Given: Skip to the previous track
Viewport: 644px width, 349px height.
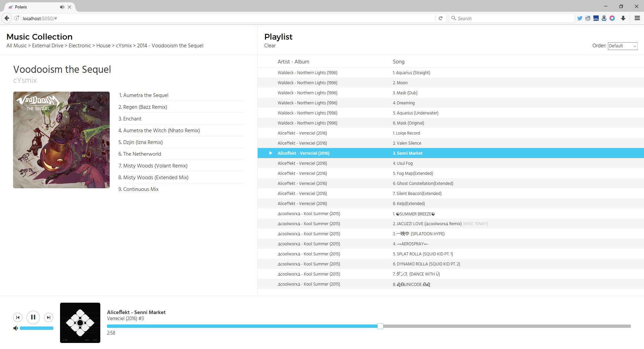Looking at the screenshot, I should point(18,317).
